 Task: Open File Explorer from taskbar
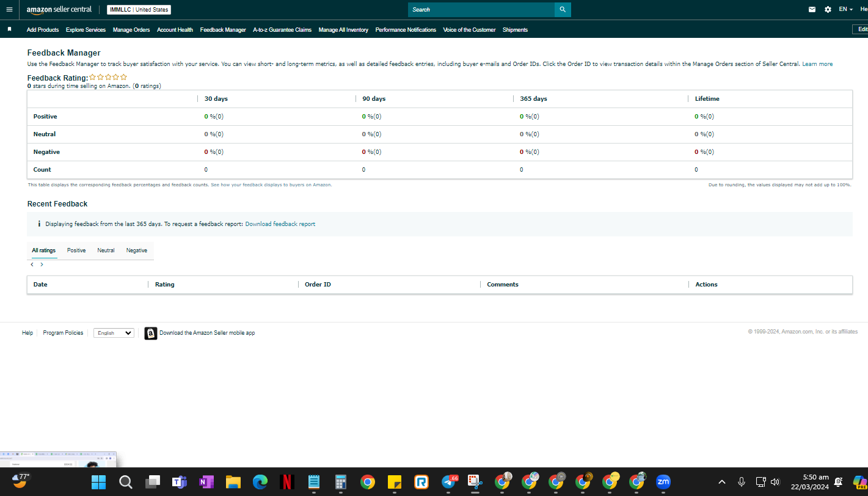tap(233, 482)
